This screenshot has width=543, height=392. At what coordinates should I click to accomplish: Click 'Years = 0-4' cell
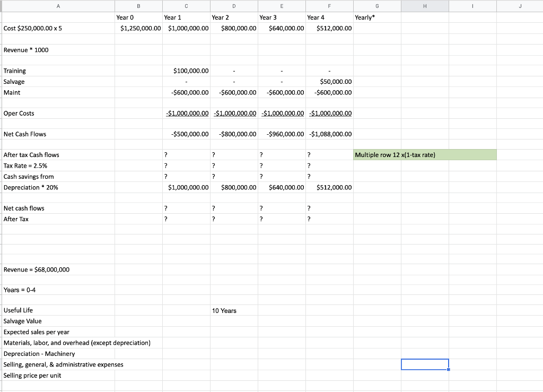pos(58,290)
